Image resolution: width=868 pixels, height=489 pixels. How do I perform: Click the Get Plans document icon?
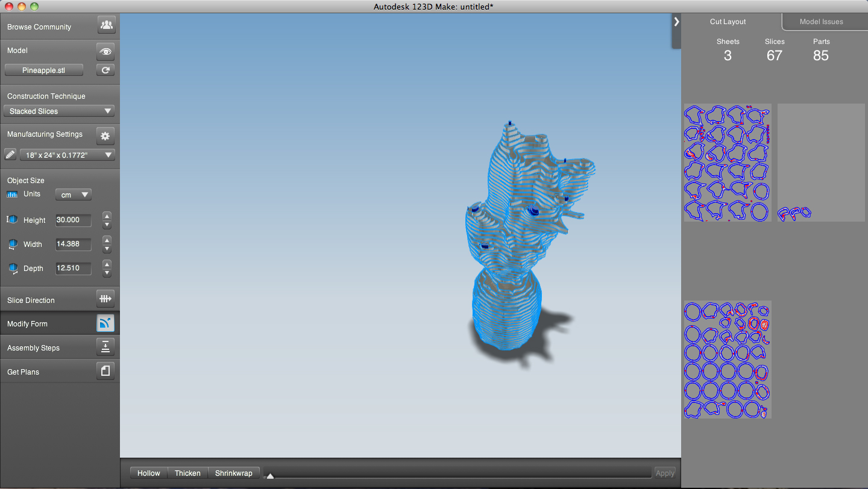tap(105, 371)
